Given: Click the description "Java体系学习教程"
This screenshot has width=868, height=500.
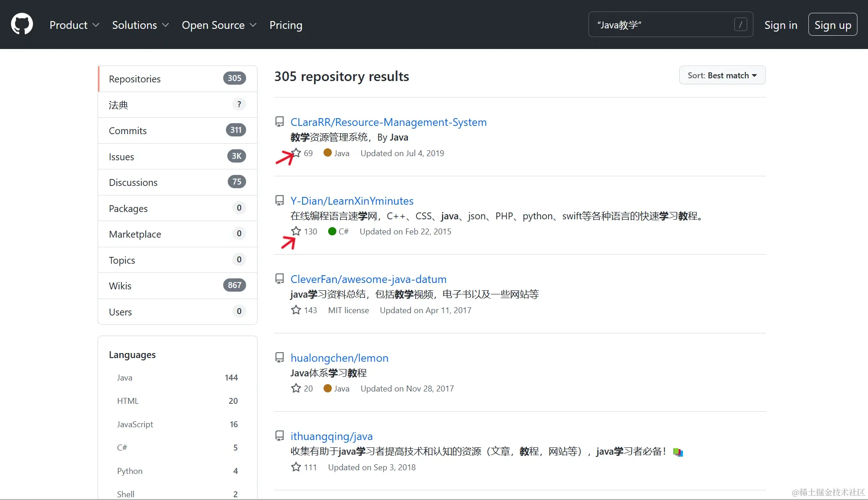Looking at the screenshot, I should (x=329, y=373).
